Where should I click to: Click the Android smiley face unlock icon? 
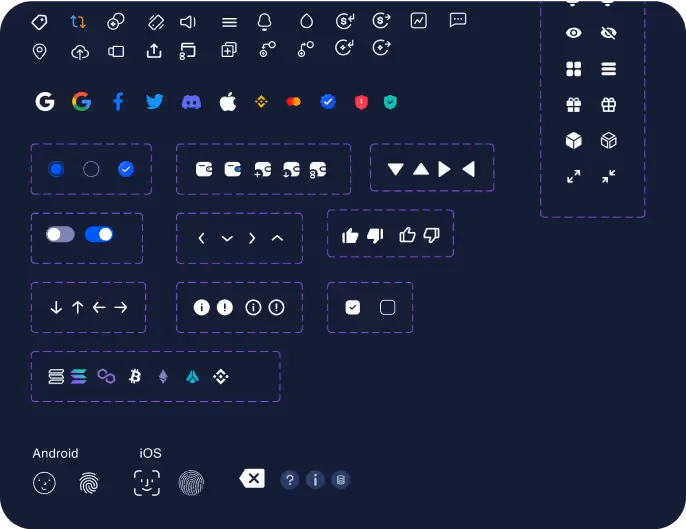[44, 483]
